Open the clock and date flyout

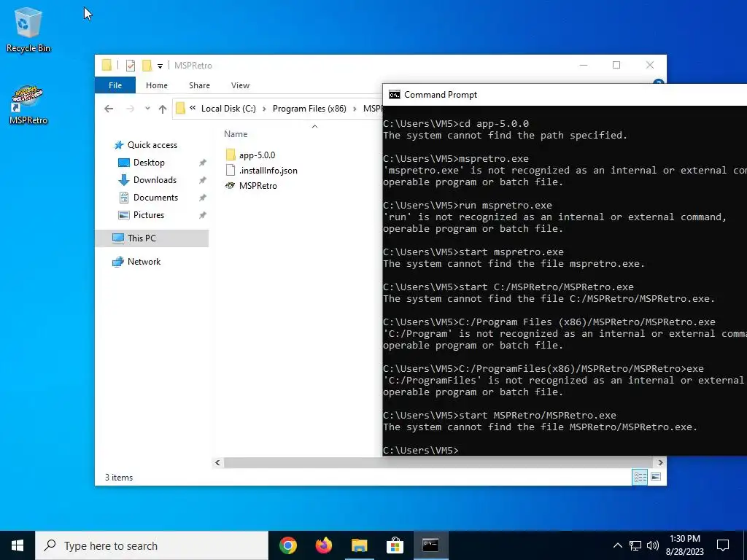(x=684, y=545)
